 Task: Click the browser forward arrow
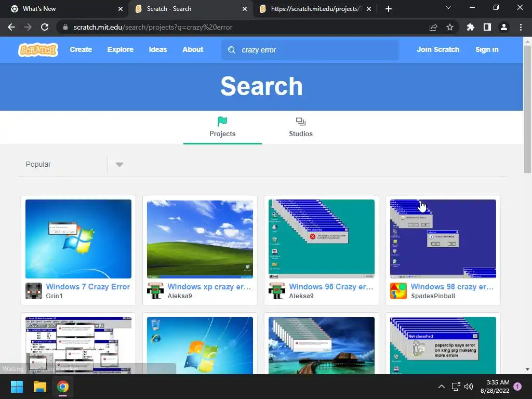point(28,27)
